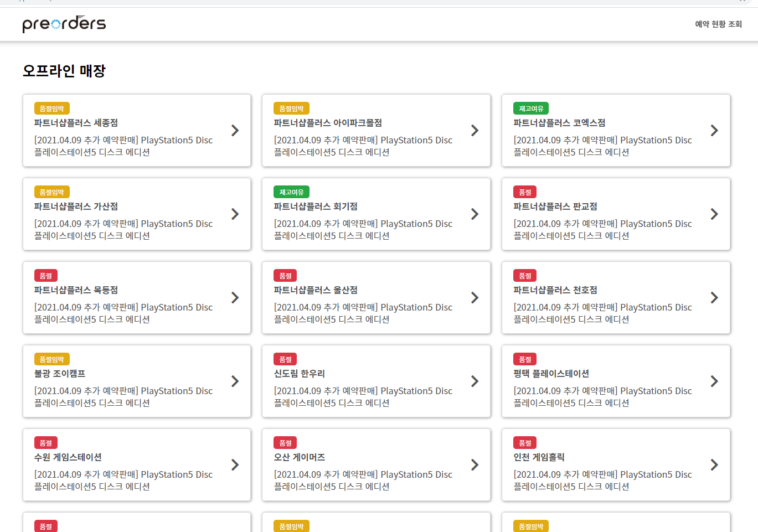Select the 불광 조이캠프 store name

pos(60,374)
